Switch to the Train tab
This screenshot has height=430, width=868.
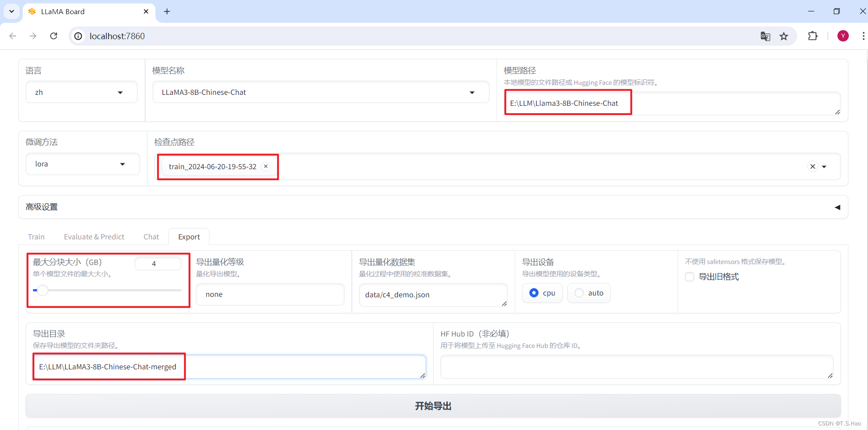click(36, 237)
